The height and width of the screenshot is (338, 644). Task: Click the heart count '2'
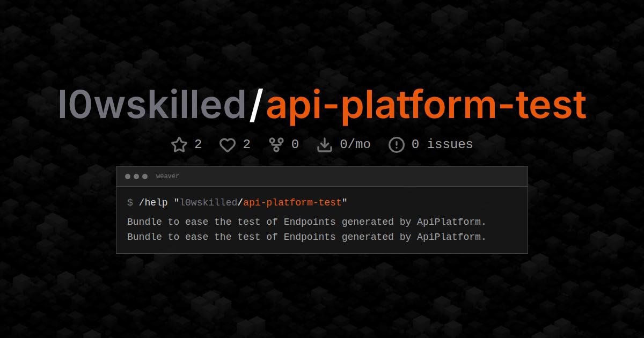click(x=247, y=144)
